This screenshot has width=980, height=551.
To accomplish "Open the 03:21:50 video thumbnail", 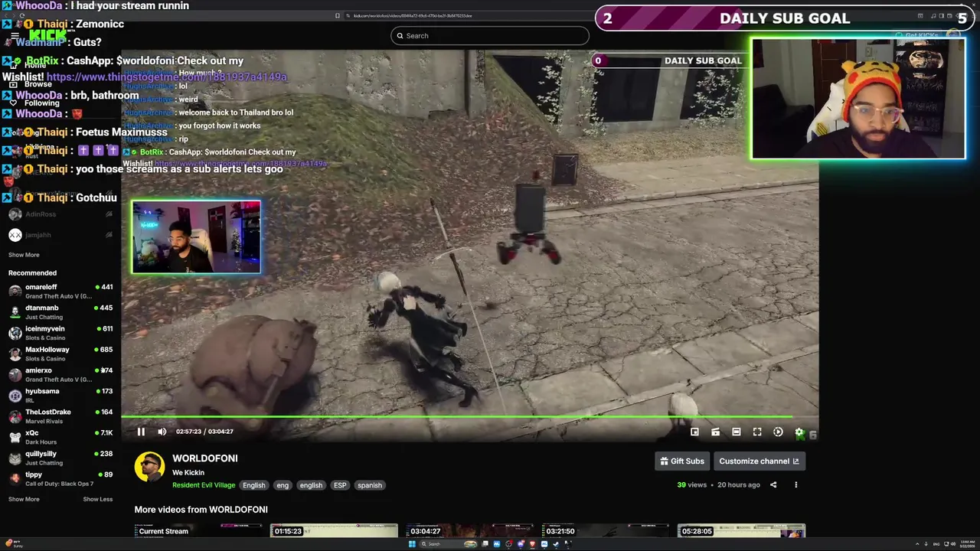I will point(605,531).
